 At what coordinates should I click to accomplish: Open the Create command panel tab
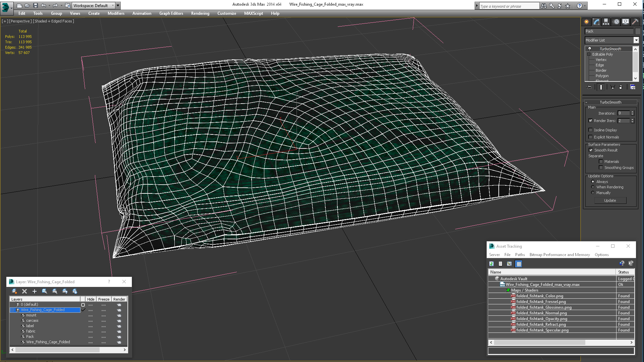pyautogui.click(x=586, y=22)
